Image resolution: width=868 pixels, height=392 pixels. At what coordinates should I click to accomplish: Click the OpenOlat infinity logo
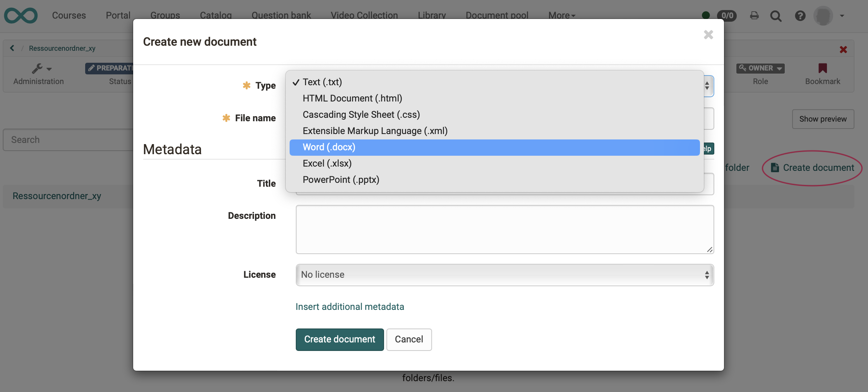coord(21,15)
